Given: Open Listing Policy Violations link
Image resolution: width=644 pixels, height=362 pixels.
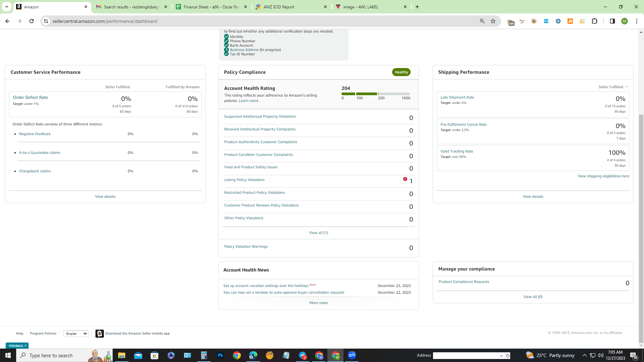Looking at the screenshot, I should [244, 180].
